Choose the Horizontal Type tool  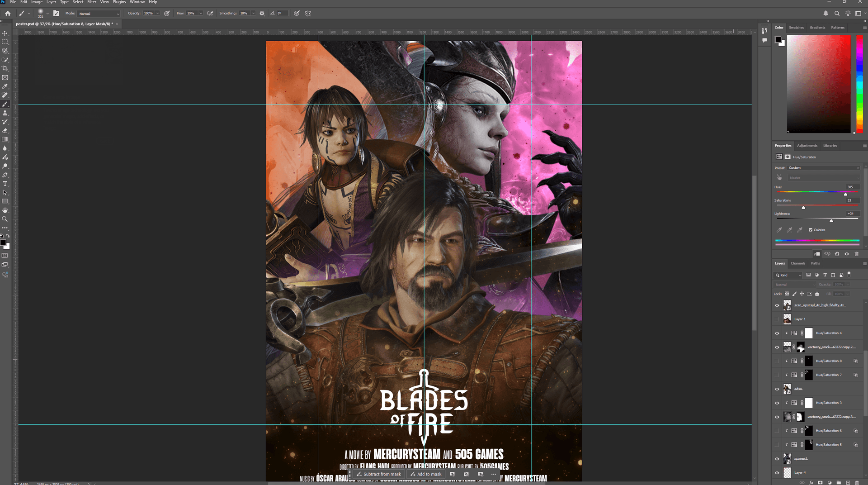(x=5, y=184)
